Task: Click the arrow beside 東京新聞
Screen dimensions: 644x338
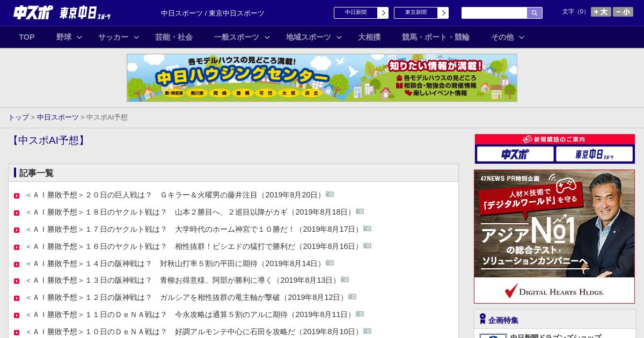Action: pyautogui.click(x=443, y=13)
